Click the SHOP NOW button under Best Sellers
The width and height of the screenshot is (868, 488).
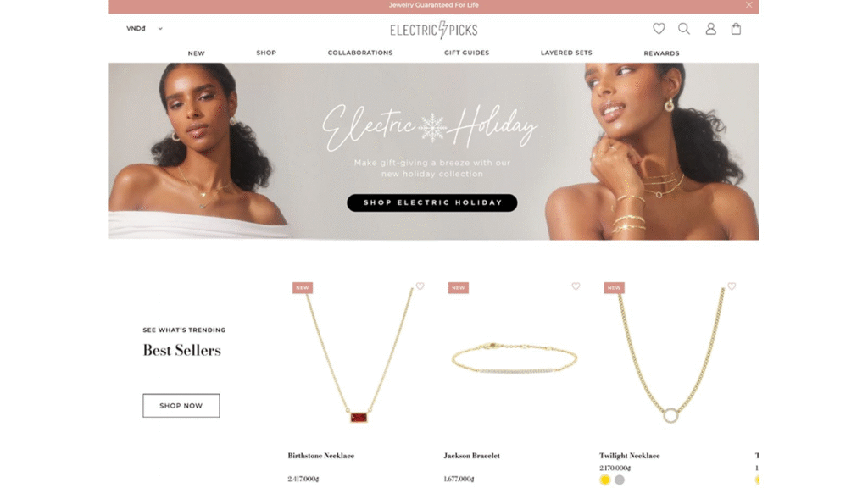(x=181, y=406)
